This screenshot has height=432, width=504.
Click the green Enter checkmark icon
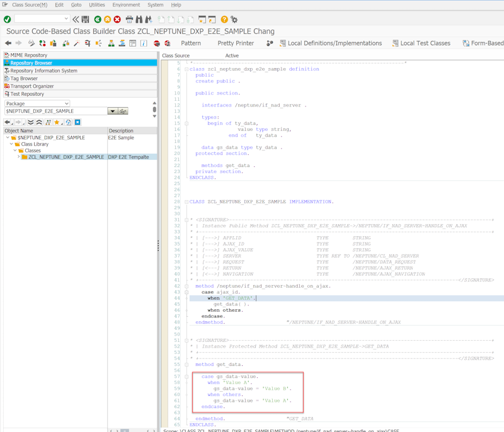(x=7, y=20)
